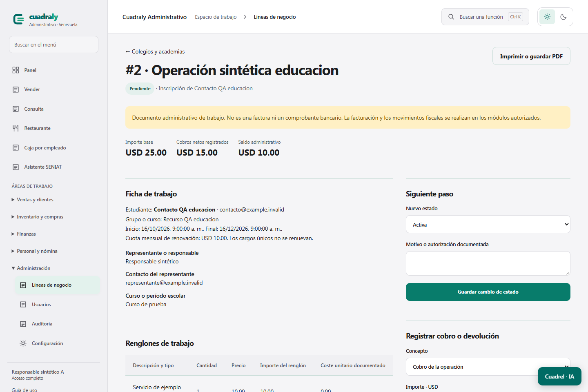Image resolution: width=588 pixels, height=392 pixels.
Task: Click Guardar cambio de estado button
Action: [488, 292]
